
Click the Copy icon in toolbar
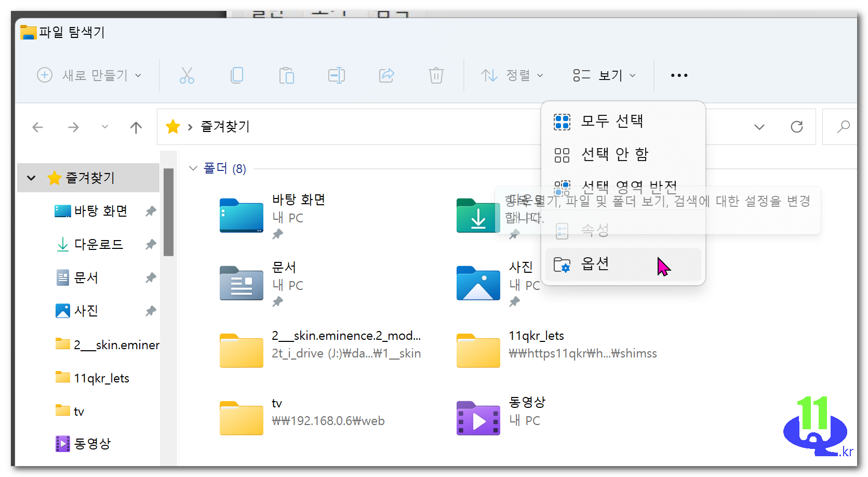pyautogui.click(x=237, y=75)
